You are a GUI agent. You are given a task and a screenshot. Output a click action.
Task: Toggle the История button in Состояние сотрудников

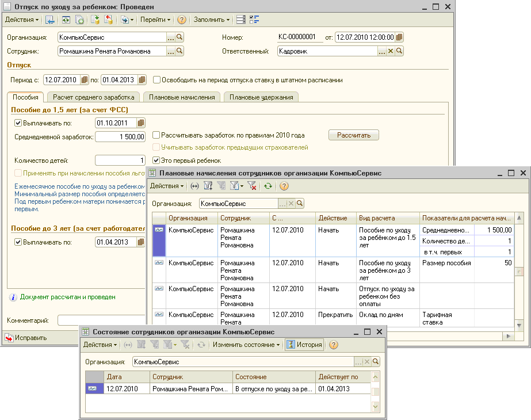[304, 345]
